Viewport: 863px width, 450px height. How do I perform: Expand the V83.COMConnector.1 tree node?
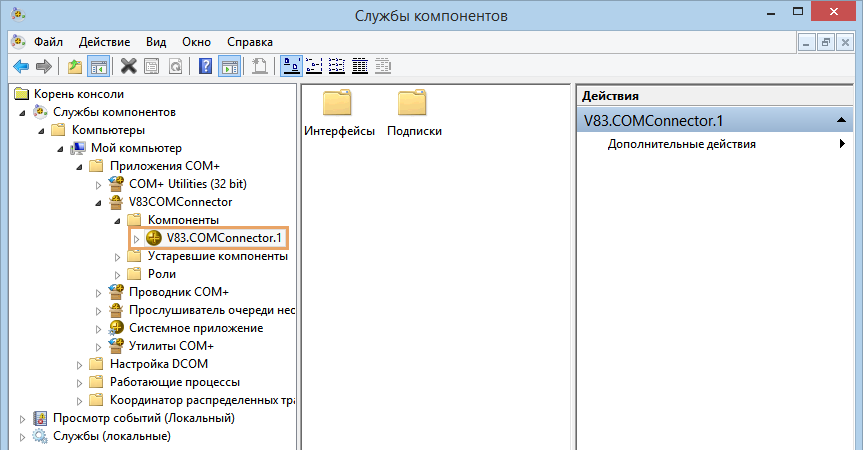point(137,238)
